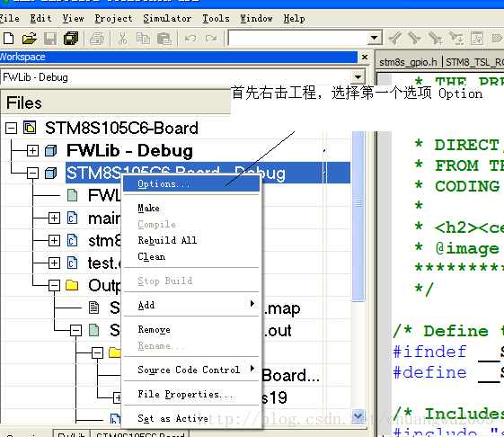Expand the test.c file node

tap(54, 263)
